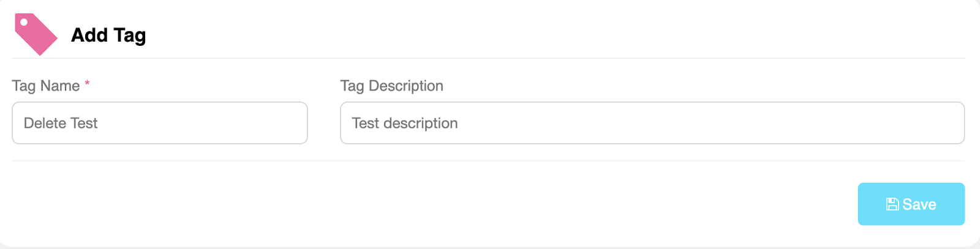Click the word "Tag" in the heading
The width and height of the screenshot is (980, 249).
(x=130, y=35)
